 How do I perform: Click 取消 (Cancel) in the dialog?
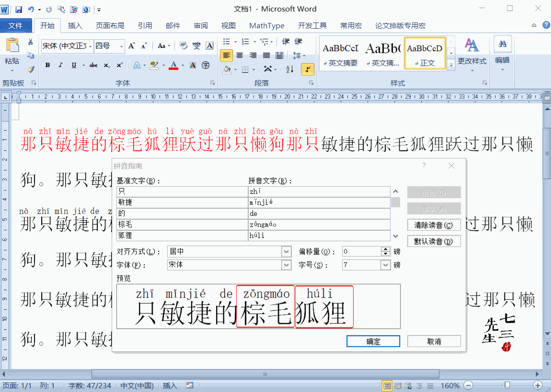(x=434, y=341)
